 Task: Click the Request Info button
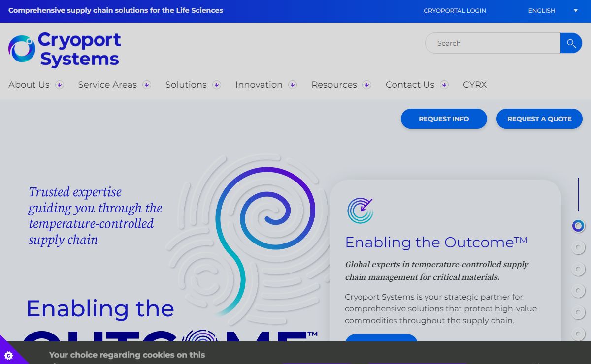pos(444,119)
